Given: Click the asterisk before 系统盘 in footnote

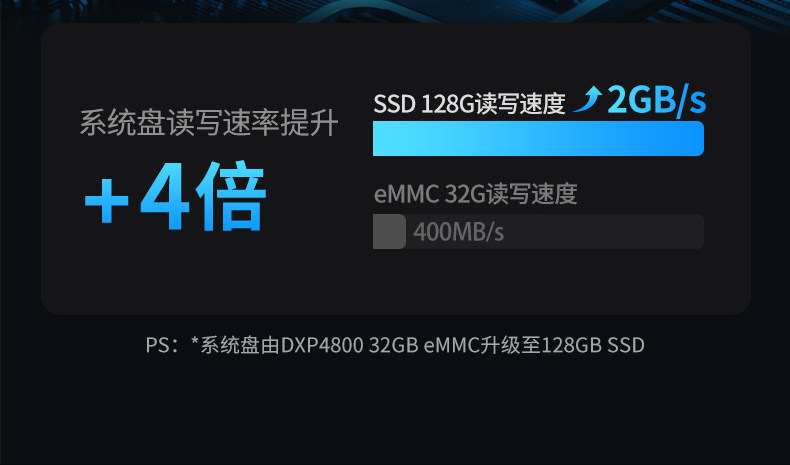Looking at the screenshot, I should click(x=195, y=342).
